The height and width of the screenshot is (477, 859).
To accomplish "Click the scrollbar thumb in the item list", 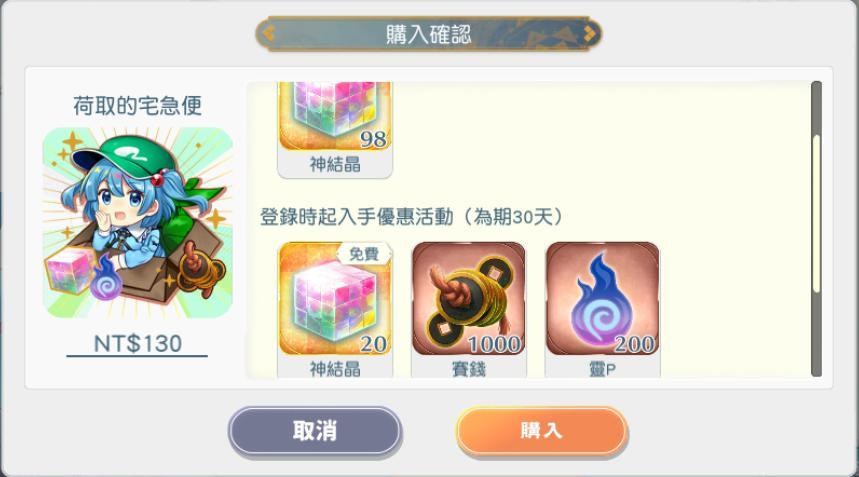I will coord(816,214).
